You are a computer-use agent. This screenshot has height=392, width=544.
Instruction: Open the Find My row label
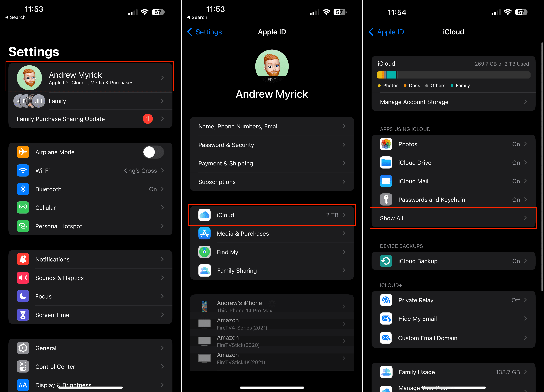(x=227, y=252)
